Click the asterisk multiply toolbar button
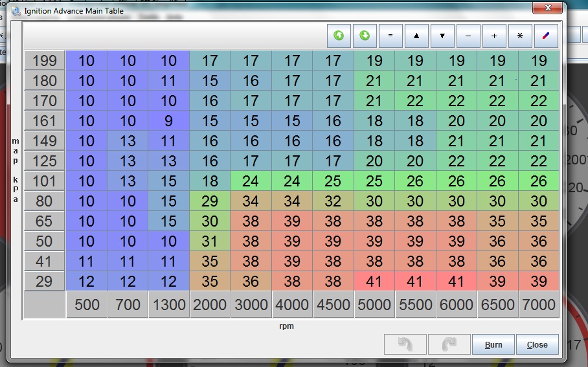Image resolution: width=588 pixels, height=367 pixels. (520, 36)
